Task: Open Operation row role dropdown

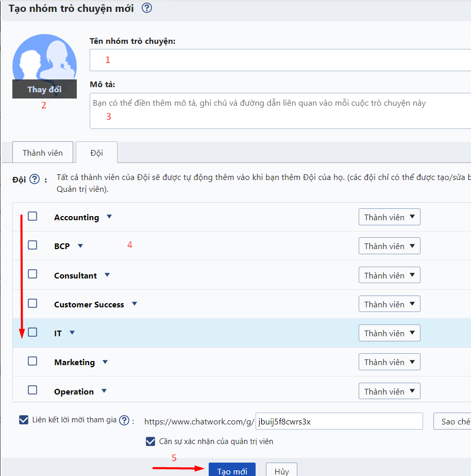Action: click(390, 391)
